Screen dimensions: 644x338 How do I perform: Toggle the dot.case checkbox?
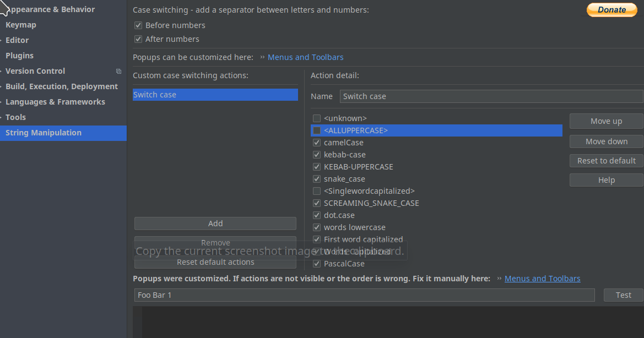pos(317,215)
